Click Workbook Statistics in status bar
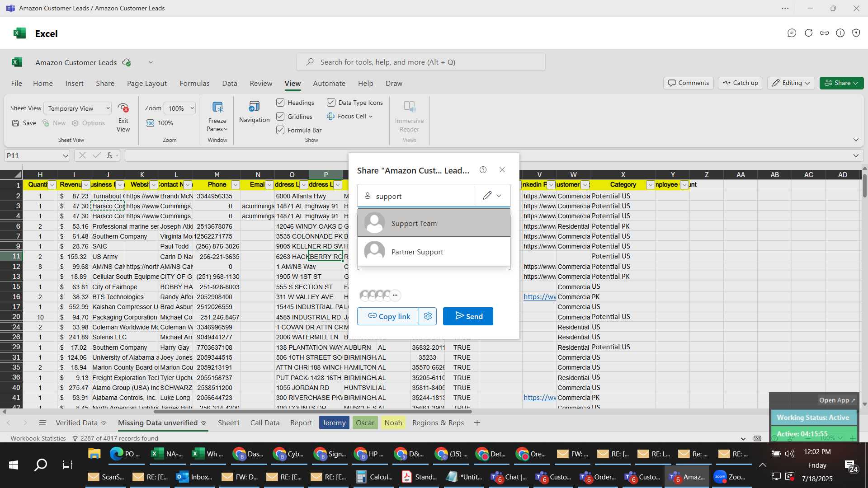 tap(38, 438)
